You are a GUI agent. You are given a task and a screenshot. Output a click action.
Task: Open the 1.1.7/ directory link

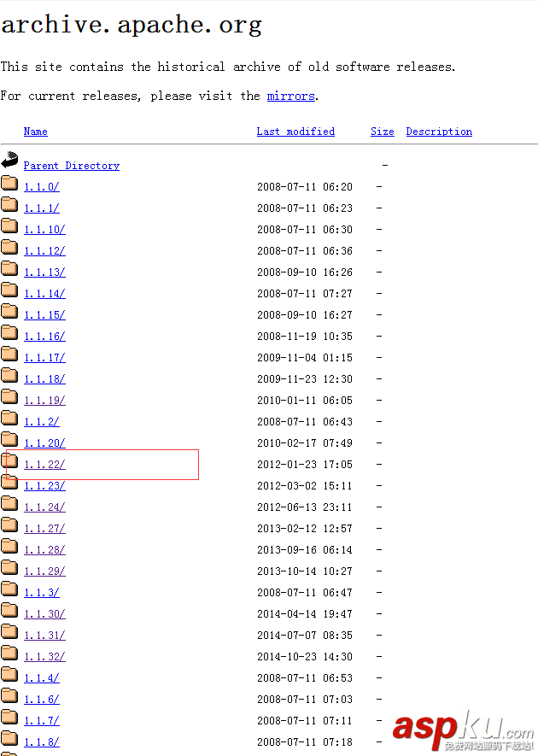(x=42, y=721)
